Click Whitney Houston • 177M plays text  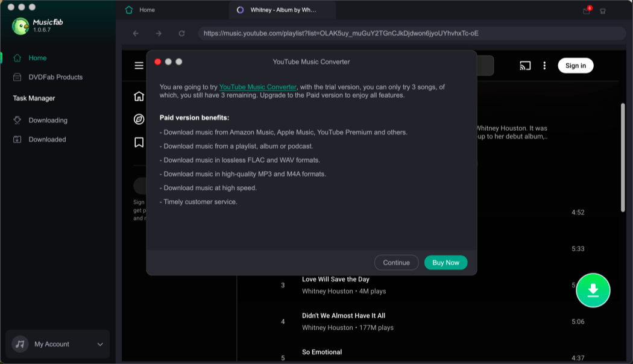348,328
